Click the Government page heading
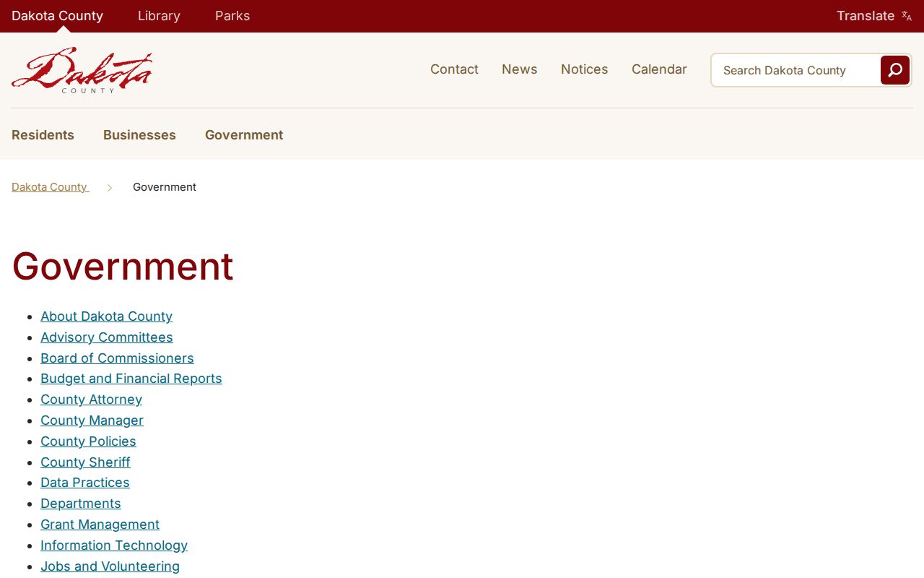 coord(123,266)
